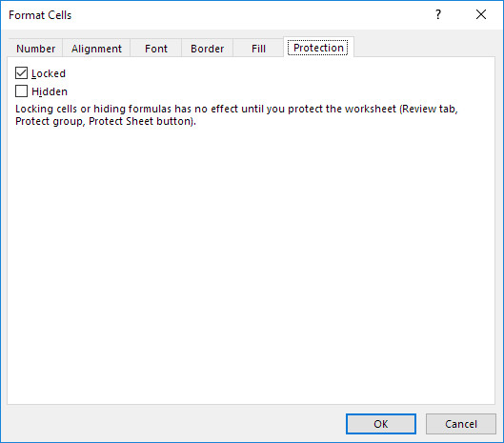504x443 pixels.
Task: Open the Help question mark icon
Action: (x=438, y=14)
